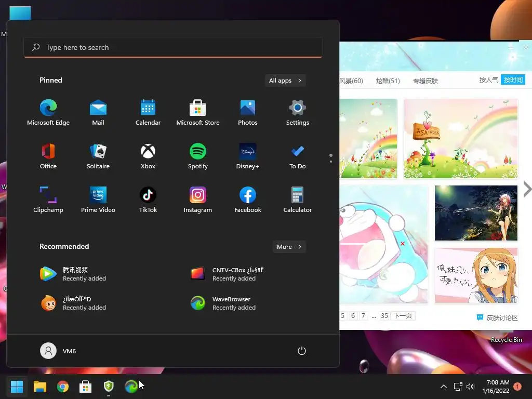532x399 pixels.
Task: Launch Clipchamp video editor
Action: point(48,200)
